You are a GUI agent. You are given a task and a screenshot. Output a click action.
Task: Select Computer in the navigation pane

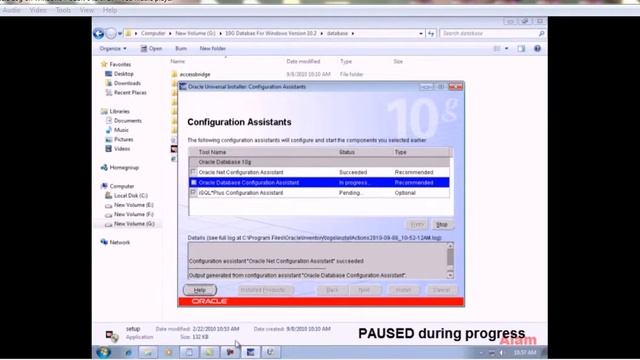click(x=122, y=187)
